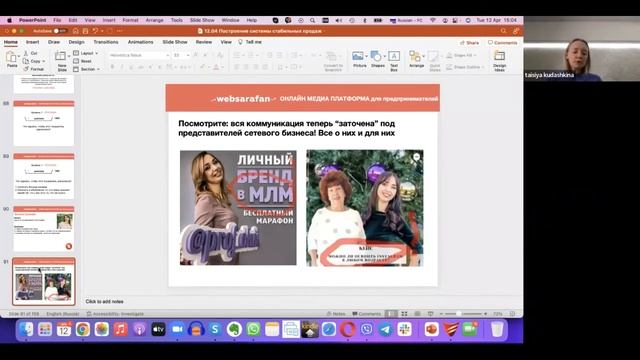Click the zoom slider handle
Viewport: 640px width, 360px height.
click(459, 314)
